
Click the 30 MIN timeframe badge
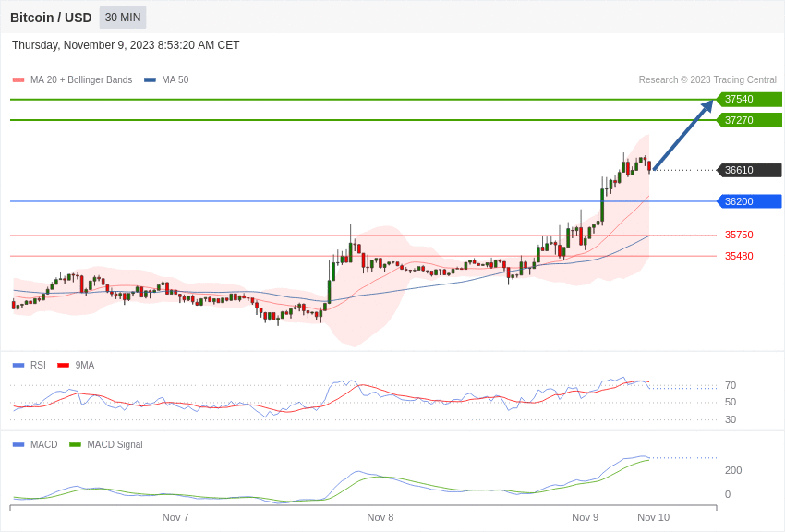[x=123, y=18]
